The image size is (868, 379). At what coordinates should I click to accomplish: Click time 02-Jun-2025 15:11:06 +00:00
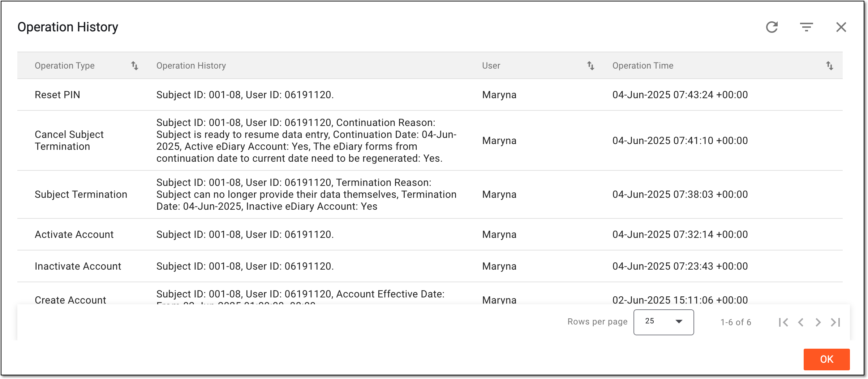pos(680,300)
